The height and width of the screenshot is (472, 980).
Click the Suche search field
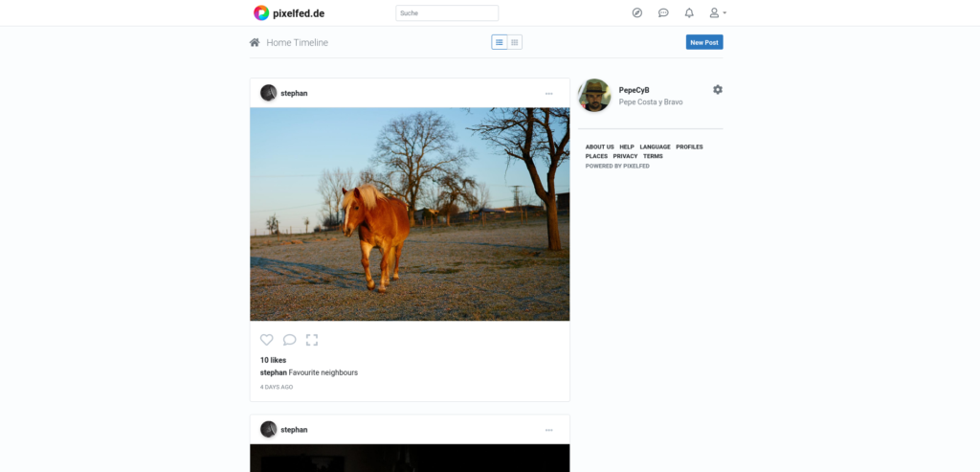[447, 13]
